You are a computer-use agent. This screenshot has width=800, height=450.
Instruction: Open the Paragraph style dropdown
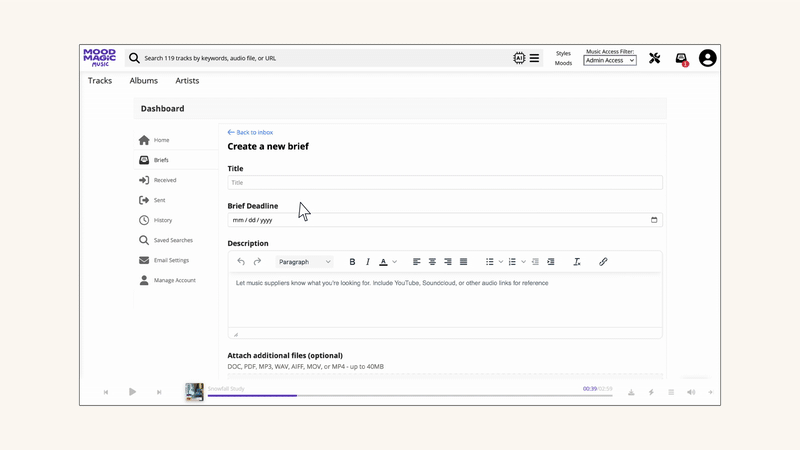click(x=304, y=262)
